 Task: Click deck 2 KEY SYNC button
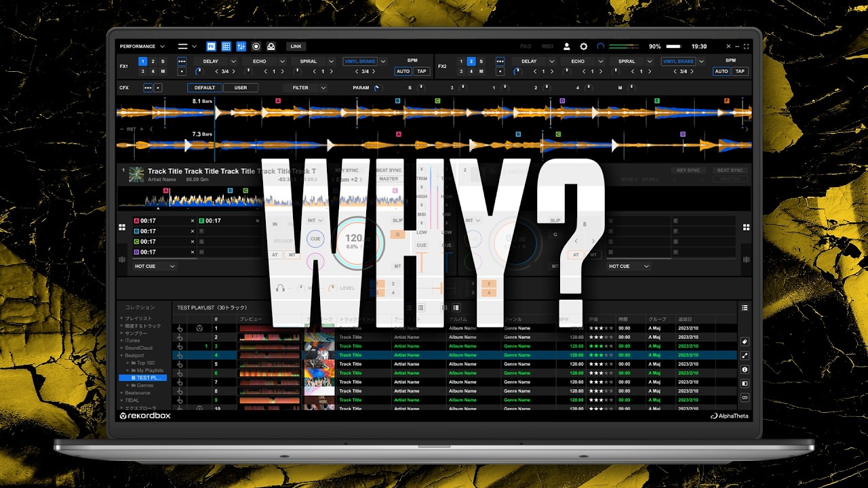[688, 171]
